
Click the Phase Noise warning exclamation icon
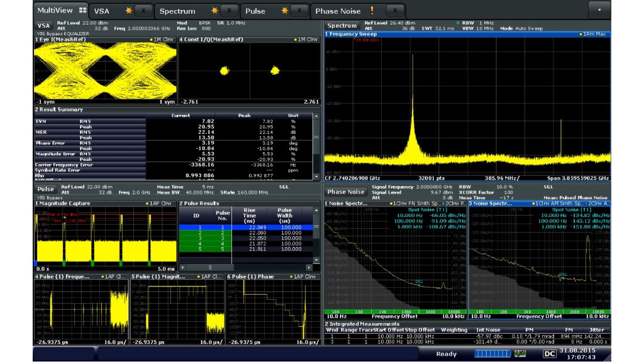pos(372,11)
